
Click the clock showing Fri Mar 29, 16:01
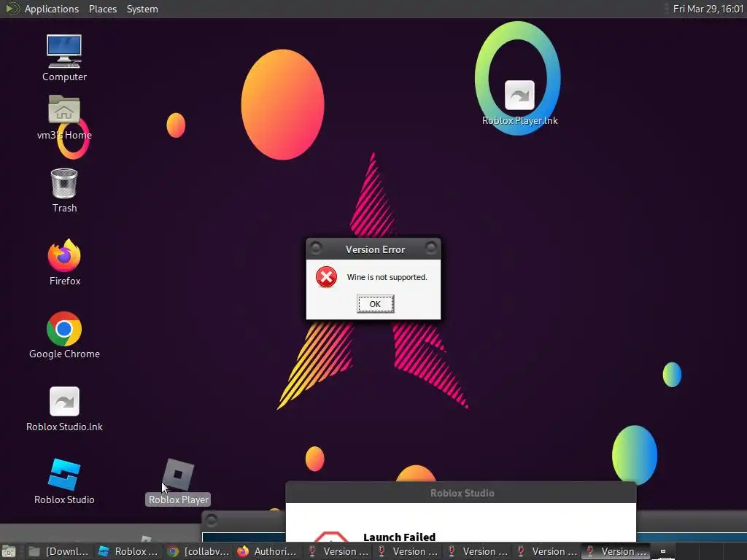(708, 9)
